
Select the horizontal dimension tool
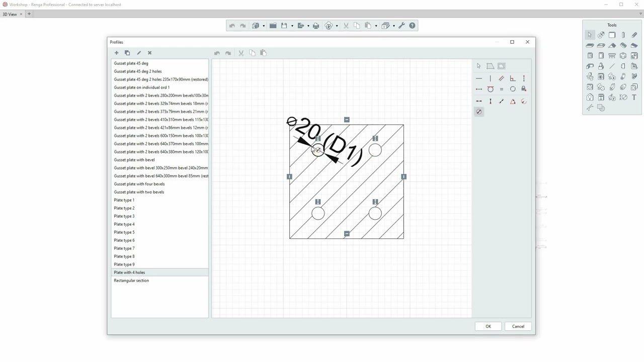click(x=479, y=102)
